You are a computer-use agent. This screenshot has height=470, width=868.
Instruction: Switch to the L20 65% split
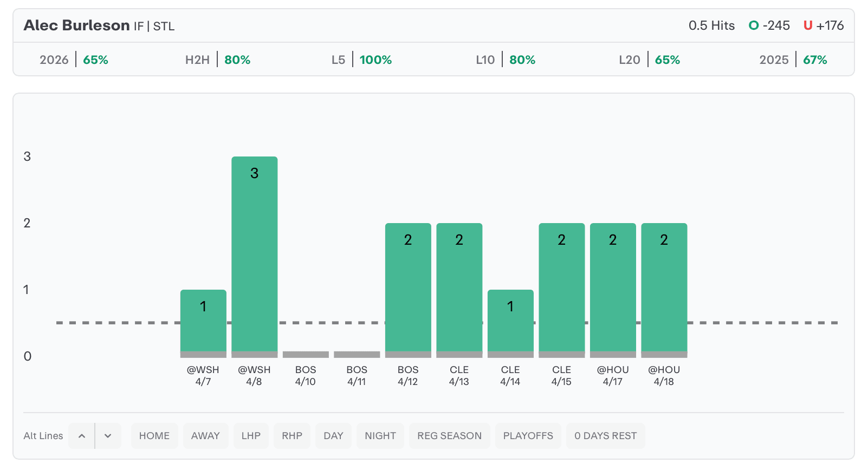(x=649, y=60)
